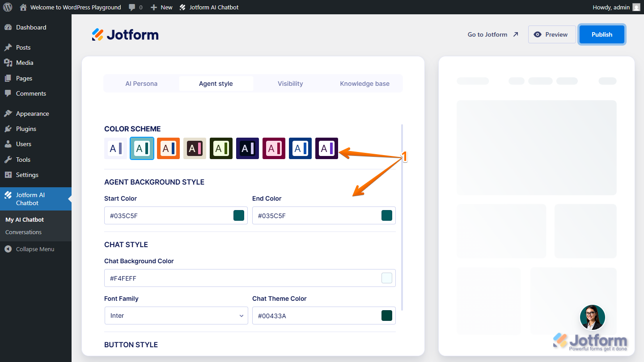This screenshot has height=362, width=644.
Task: Open the comments bubble in admin bar
Action: [x=136, y=7]
